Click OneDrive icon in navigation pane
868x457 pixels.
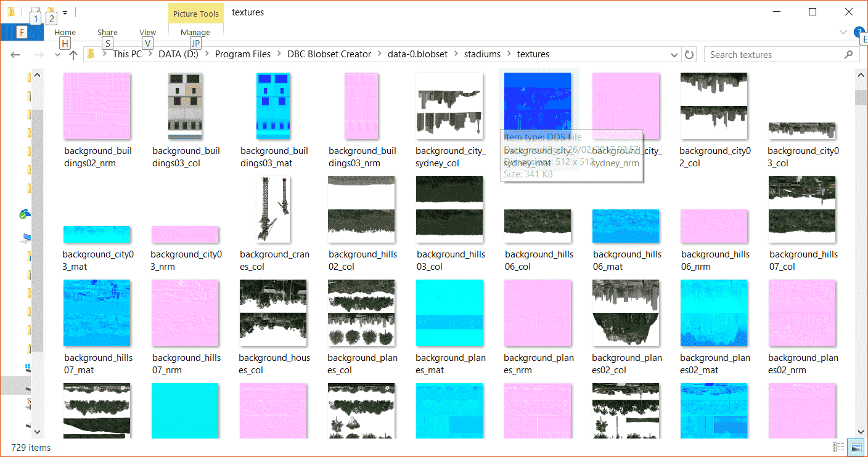(24, 214)
